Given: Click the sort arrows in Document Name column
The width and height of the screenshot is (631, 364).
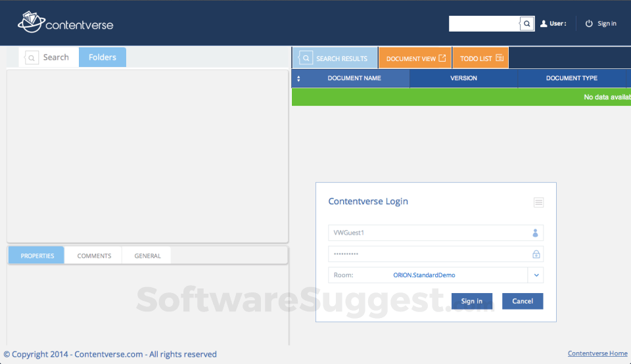Looking at the screenshot, I should pos(298,78).
